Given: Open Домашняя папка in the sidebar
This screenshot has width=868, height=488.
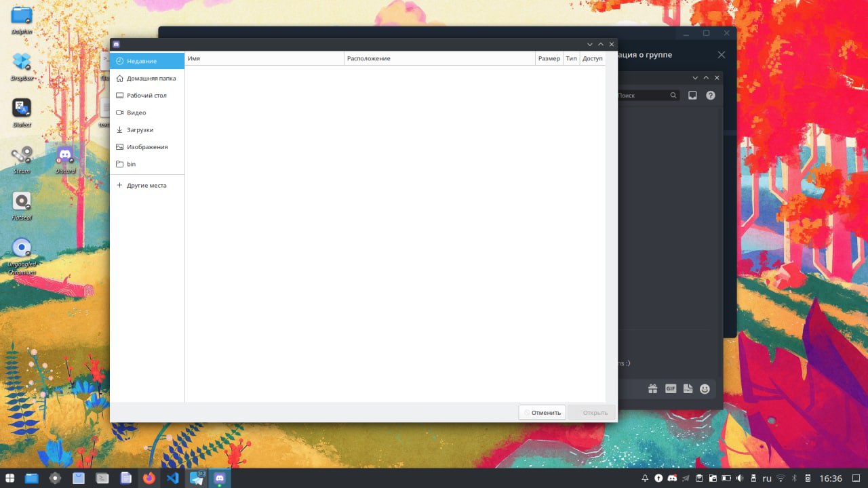Looking at the screenshot, I should (x=147, y=78).
